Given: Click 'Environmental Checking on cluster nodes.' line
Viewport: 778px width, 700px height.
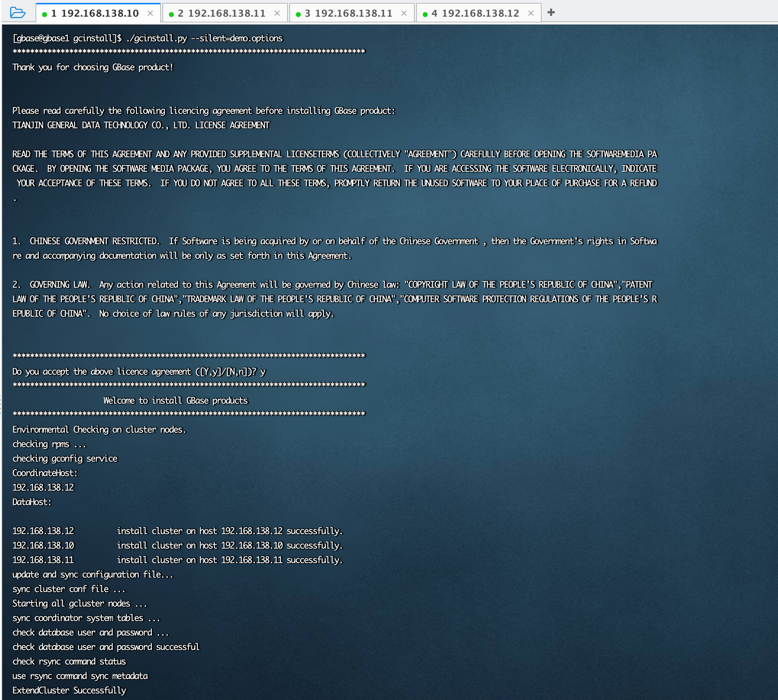Looking at the screenshot, I should click(99, 430).
